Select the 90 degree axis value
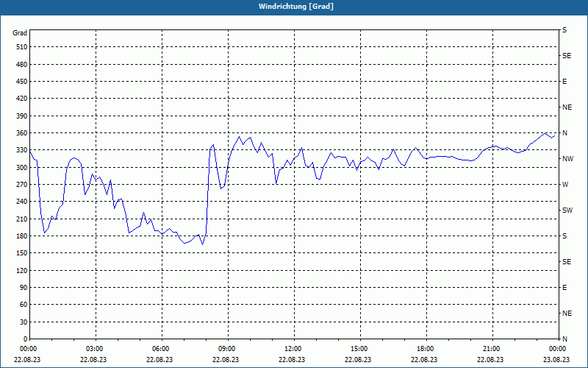588x368 pixels. click(24, 288)
